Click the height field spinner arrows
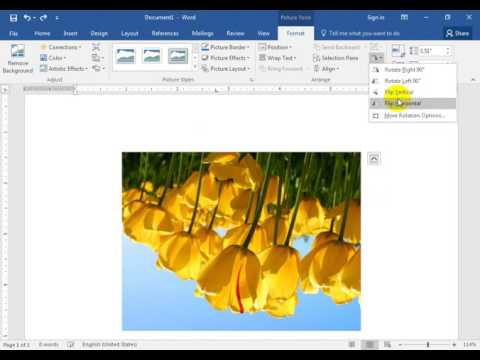480x360 pixels. pos(448,51)
